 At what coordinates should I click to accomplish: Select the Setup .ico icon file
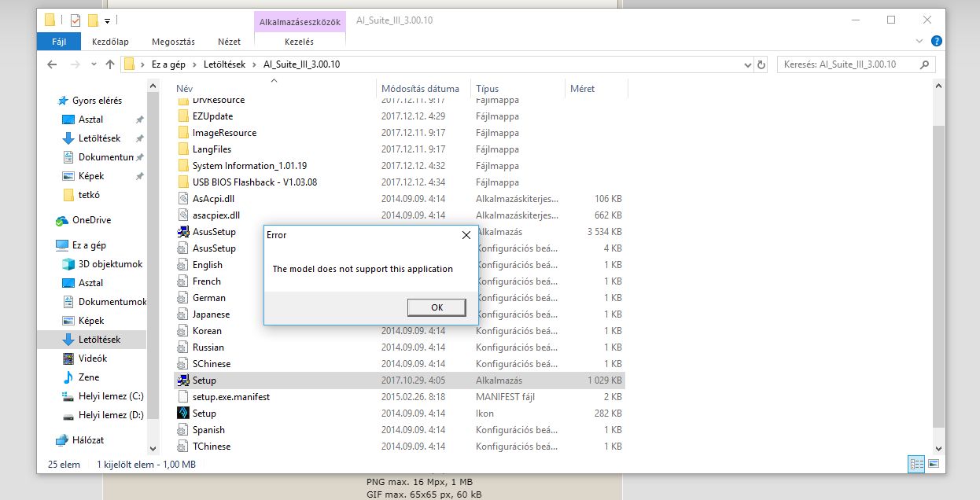(183, 414)
